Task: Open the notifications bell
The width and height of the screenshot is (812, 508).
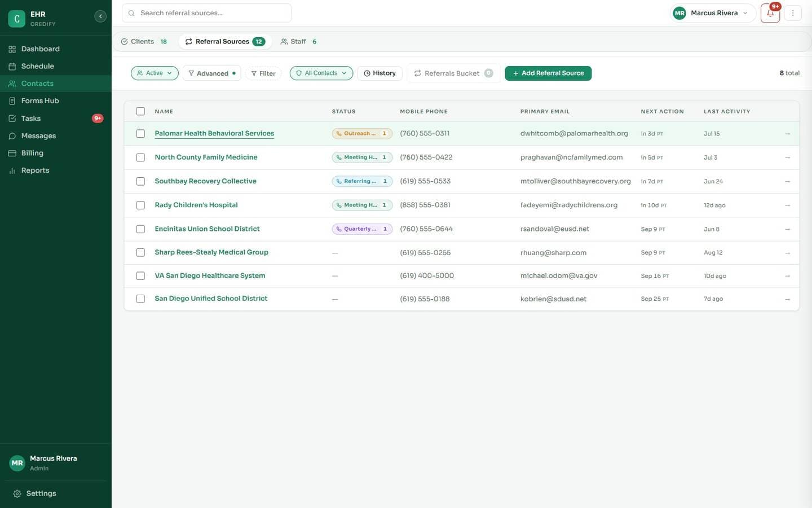Action: (770, 13)
